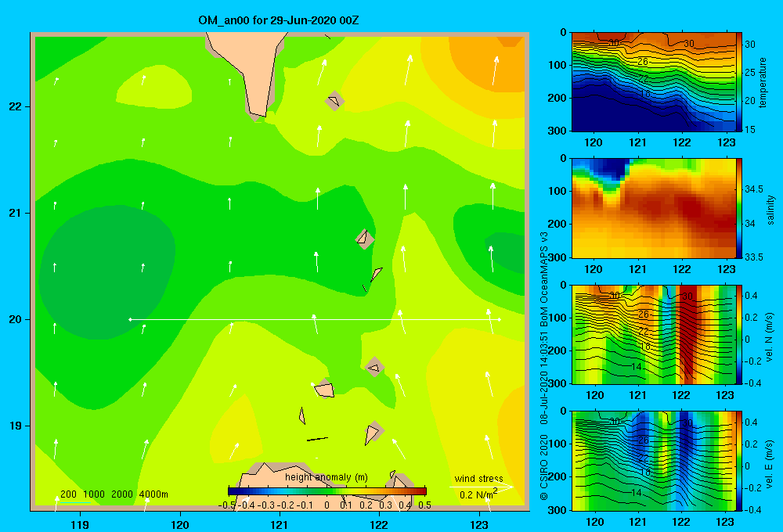Click the "14" contour label in vel. N panel
Viewport: 783px width, 532px height.
(x=636, y=367)
